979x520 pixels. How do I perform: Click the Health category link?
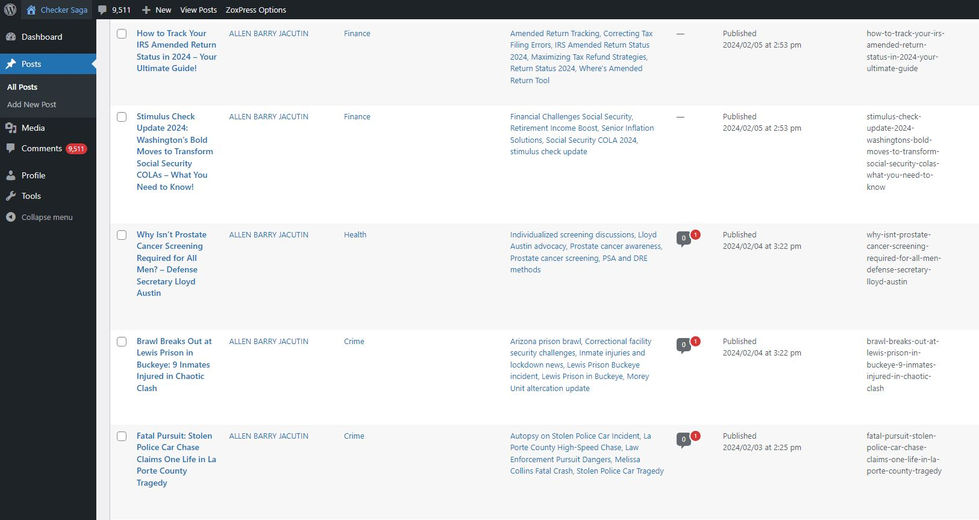pos(355,235)
